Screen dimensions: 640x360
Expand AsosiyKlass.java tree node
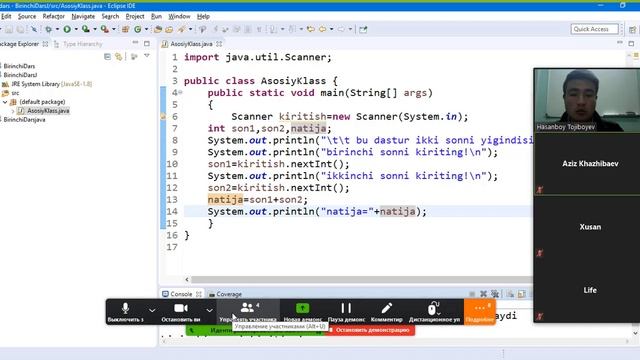[13, 111]
